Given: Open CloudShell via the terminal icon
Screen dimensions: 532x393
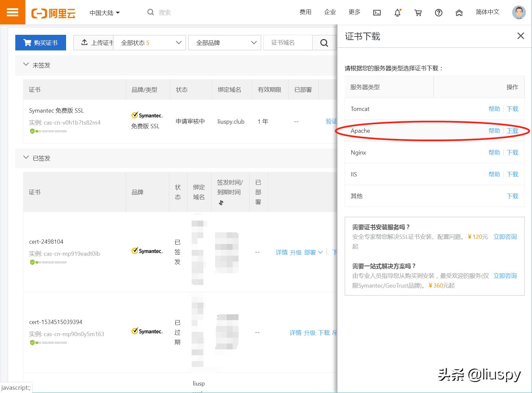Looking at the screenshot, I should point(377,12).
